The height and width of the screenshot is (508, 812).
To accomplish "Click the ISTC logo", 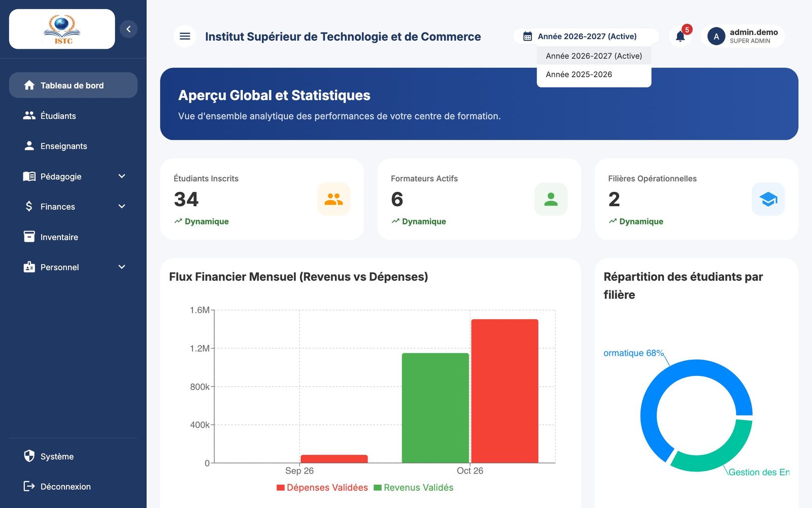I will coord(62,29).
